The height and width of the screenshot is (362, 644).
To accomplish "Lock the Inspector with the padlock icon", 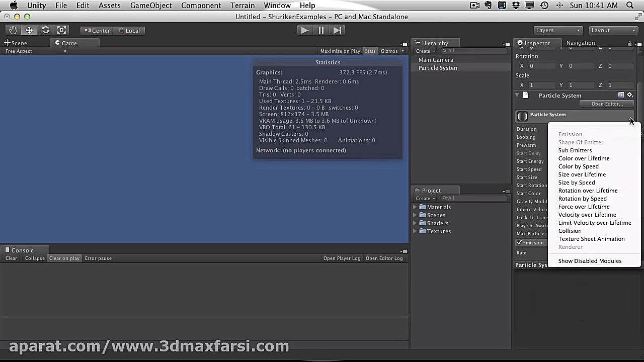I will click(x=629, y=43).
